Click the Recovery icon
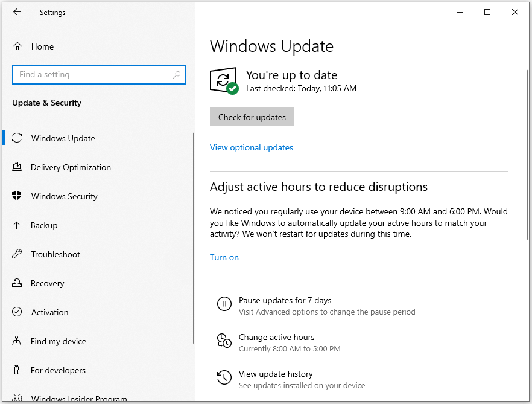 17,283
